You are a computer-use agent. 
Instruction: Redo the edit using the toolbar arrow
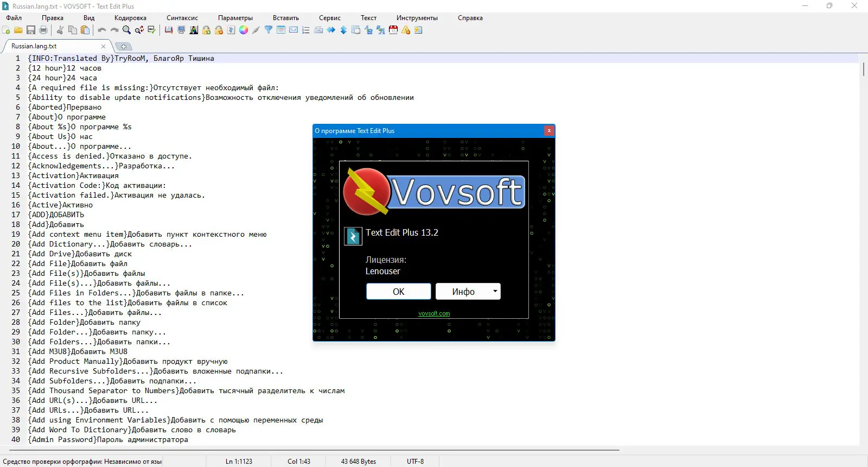click(x=114, y=30)
